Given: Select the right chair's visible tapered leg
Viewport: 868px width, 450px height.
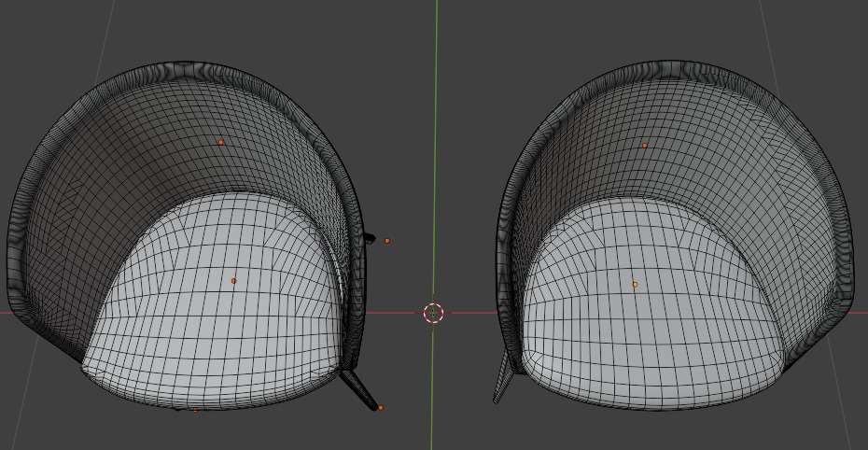Looking at the screenshot, I should [x=503, y=376].
